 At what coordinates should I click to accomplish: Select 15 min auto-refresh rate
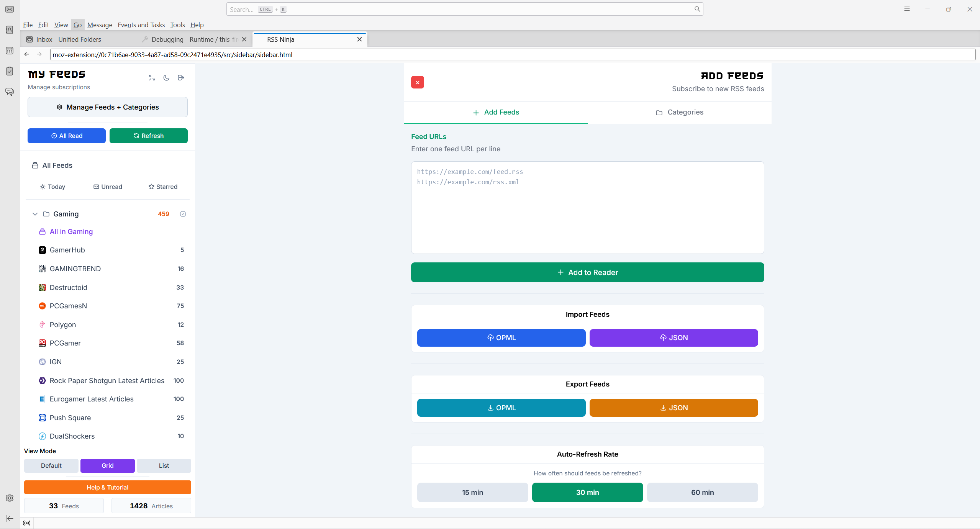point(472,492)
